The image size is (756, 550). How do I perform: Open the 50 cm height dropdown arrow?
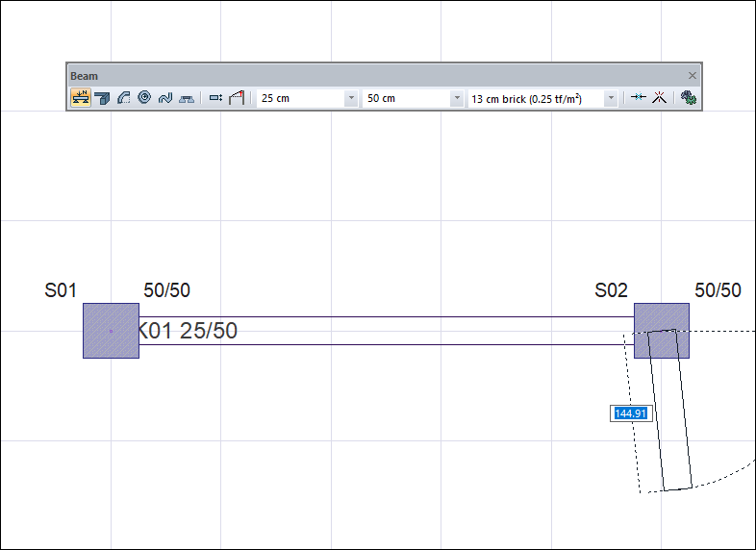click(457, 98)
